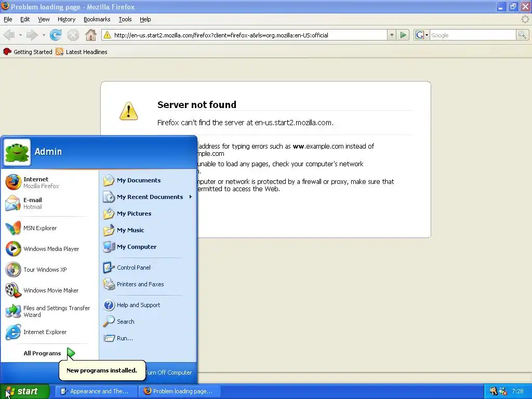Click the New programs installed balloon

[102, 370]
